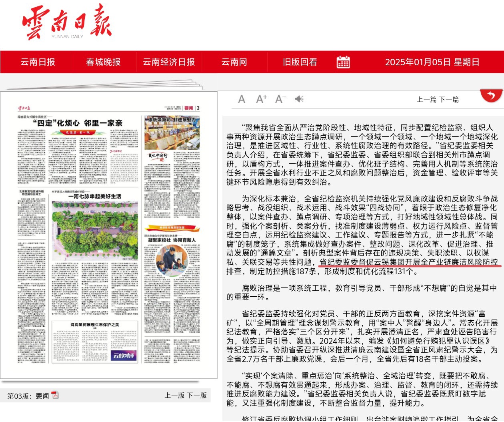The height and width of the screenshot is (422, 504).
Task: Download page 03 via PDF icon
Action: click(x=55, y=395)
